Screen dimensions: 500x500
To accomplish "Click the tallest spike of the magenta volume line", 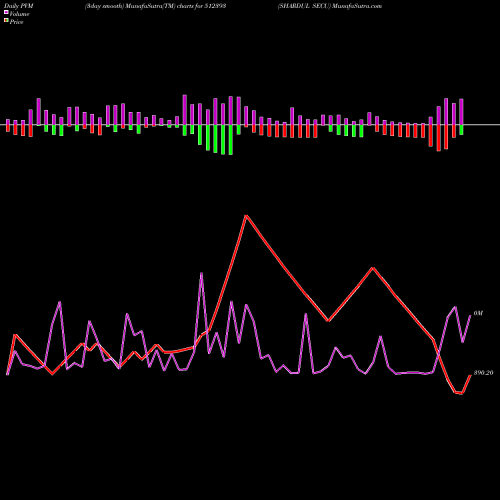I will point(201,273).
